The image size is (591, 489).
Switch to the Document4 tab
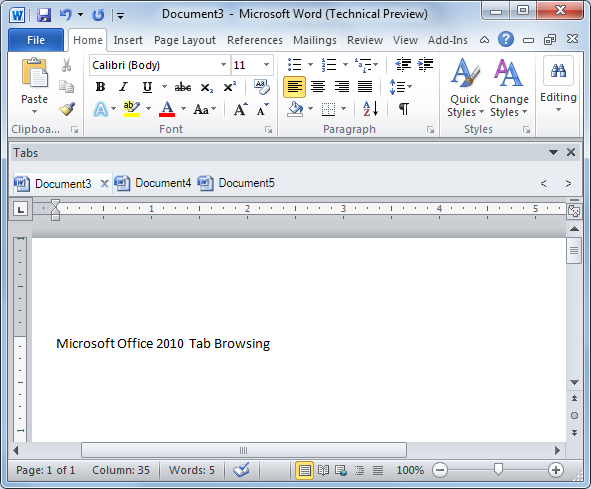[153, 183]
